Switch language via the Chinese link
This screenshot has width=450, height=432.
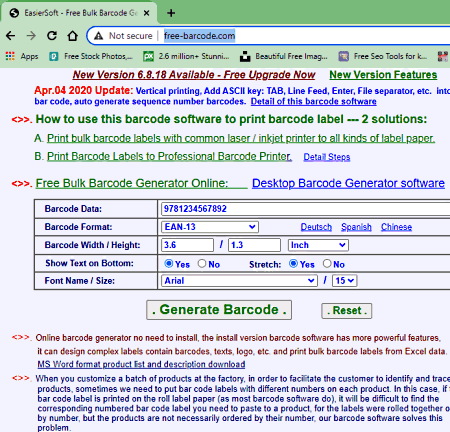point(396,227)
